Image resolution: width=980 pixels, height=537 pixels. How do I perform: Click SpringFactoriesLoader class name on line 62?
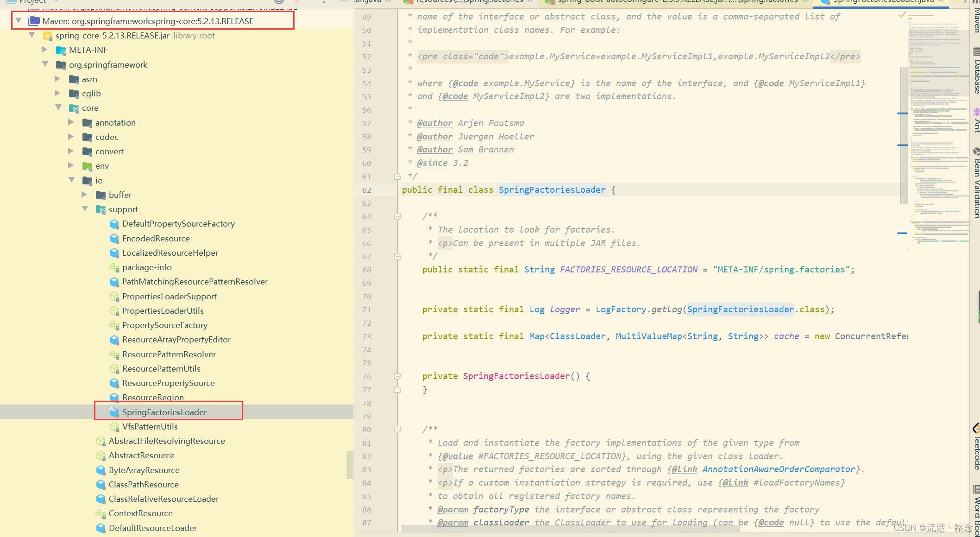tap(552, 190)
